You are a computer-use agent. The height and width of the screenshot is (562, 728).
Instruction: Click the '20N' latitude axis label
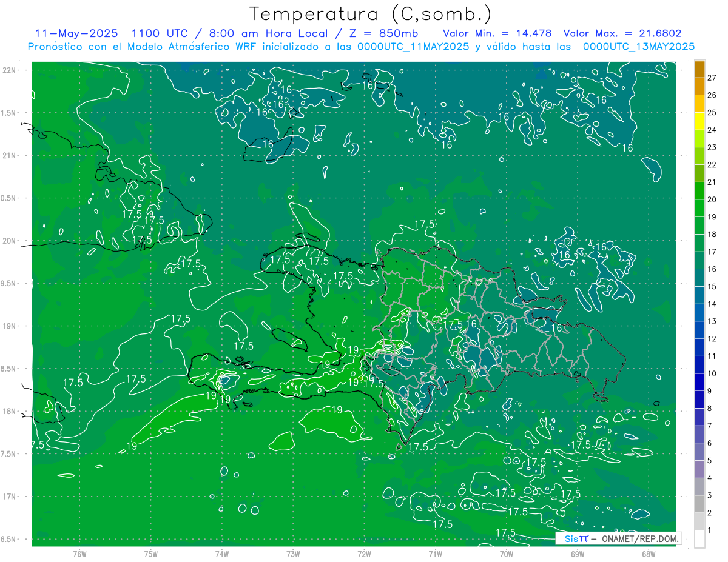[x=10, y=241]
